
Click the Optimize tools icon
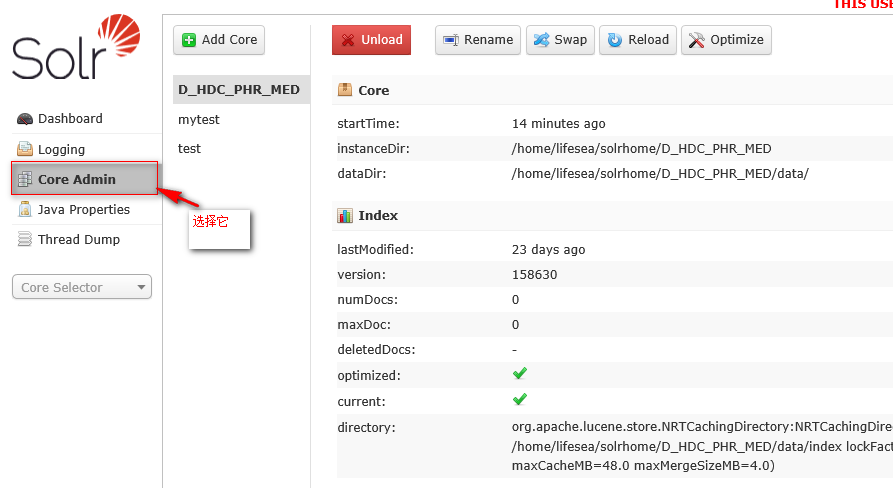click(x=697, y=40)
